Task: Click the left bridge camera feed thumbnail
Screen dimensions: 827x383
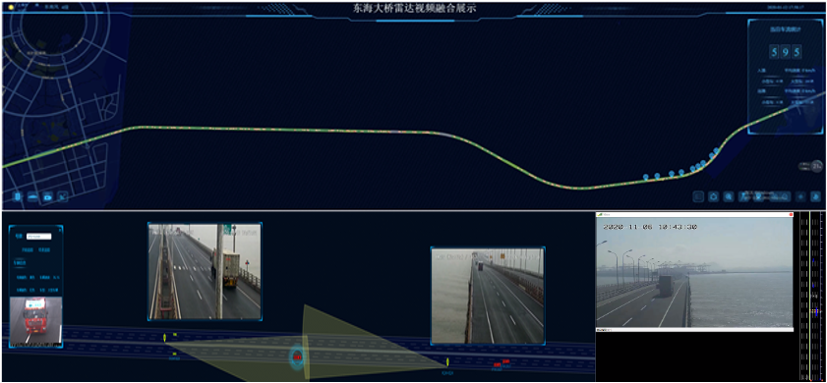Action: click(x=205, y=271)
